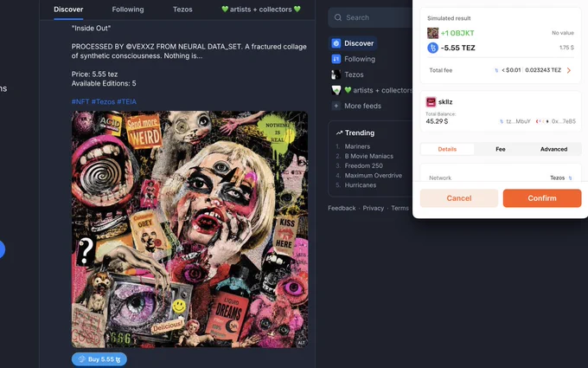
Task: Click the Price: 5.55 tez text
Action: coord(94,74)
